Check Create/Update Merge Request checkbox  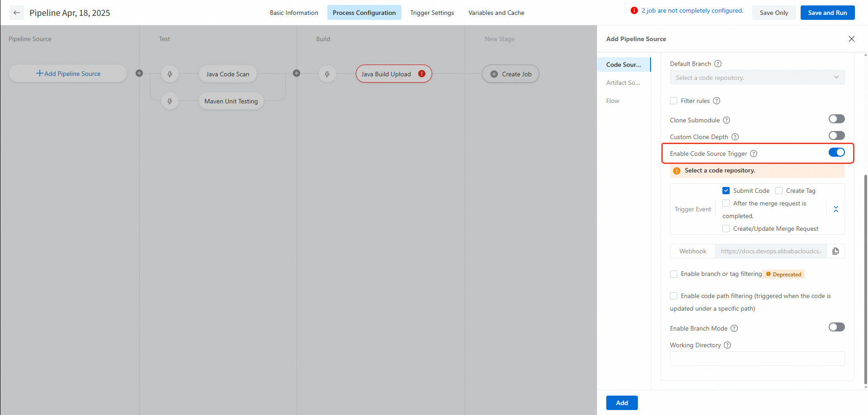[x=726, y=228]
